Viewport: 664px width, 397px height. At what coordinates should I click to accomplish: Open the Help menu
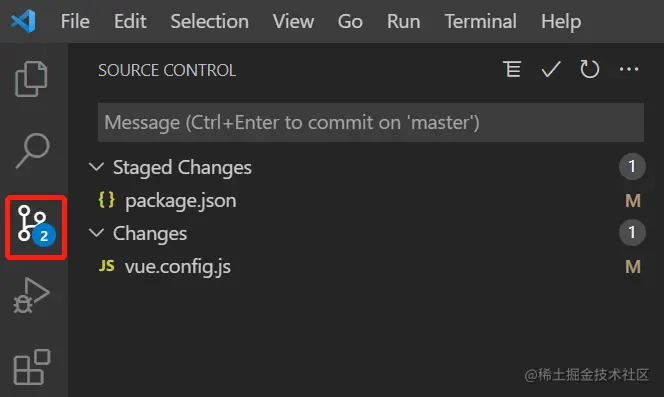561,21
